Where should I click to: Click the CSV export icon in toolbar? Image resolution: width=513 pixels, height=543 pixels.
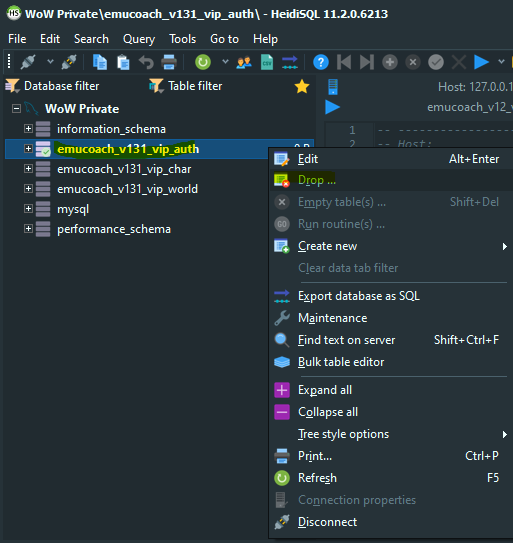pos(267,62)
